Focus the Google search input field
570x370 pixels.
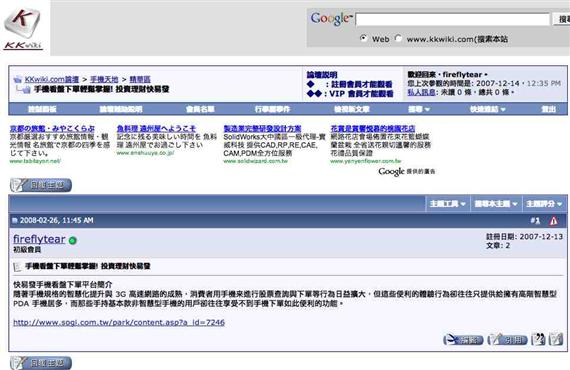tap(452, 19)
